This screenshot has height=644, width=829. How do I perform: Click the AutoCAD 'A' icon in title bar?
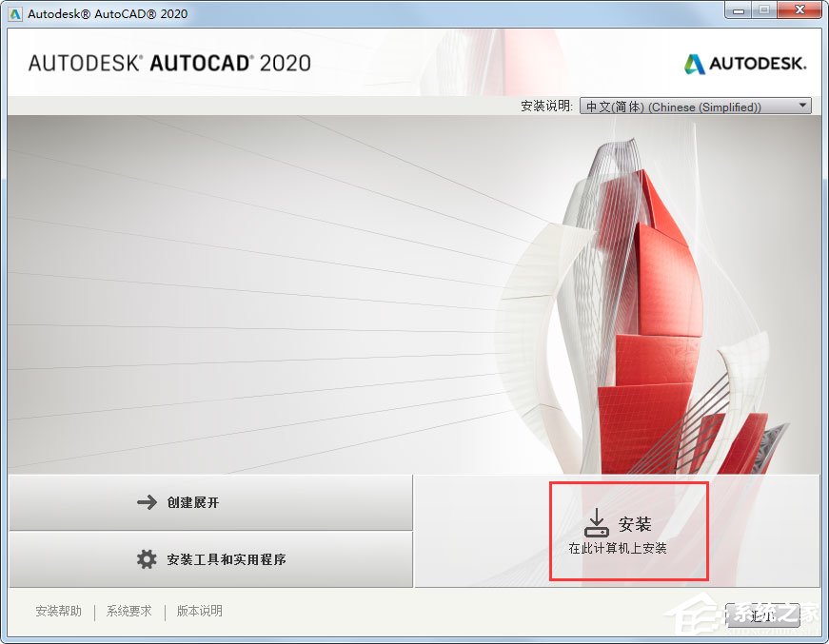click(13, 10)
